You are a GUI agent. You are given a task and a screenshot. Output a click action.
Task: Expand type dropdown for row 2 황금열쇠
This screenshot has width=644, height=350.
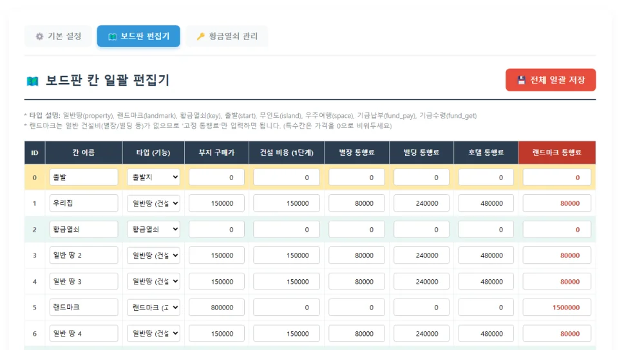(153, 230)
